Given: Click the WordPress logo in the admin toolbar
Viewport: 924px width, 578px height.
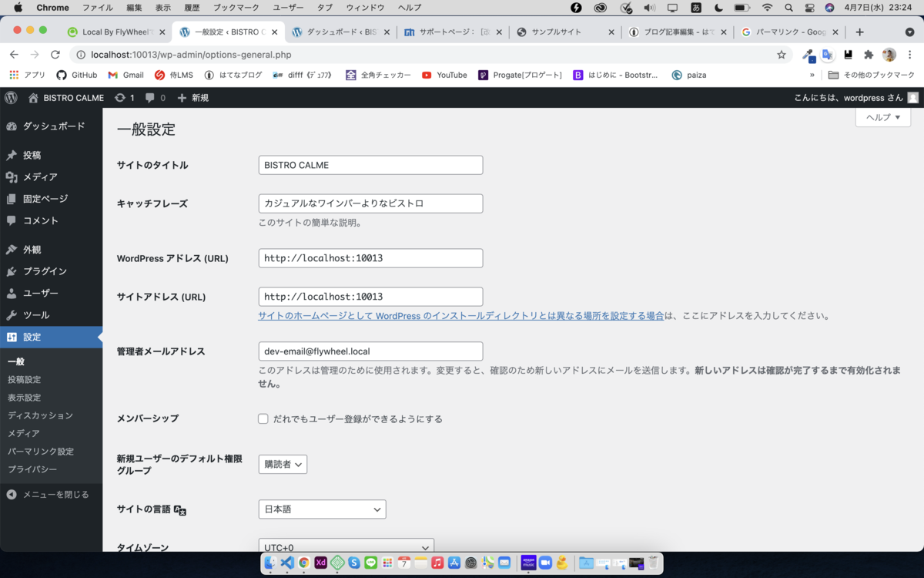Looking at the screenshot, I should (10, 98).
